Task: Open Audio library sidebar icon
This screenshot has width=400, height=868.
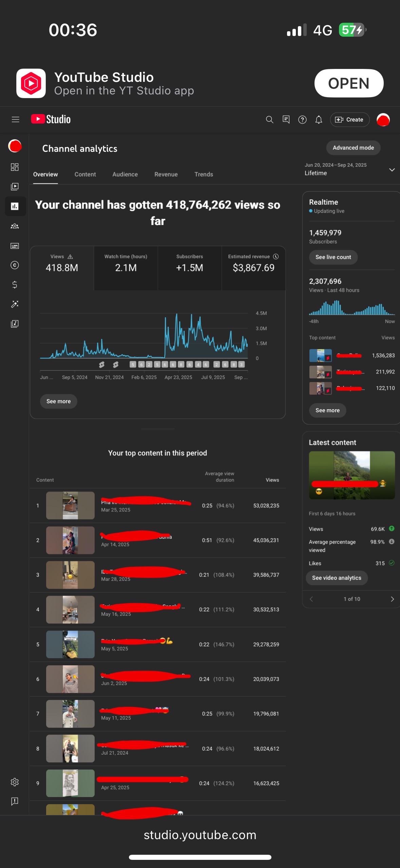Action: tap(15, 324)
